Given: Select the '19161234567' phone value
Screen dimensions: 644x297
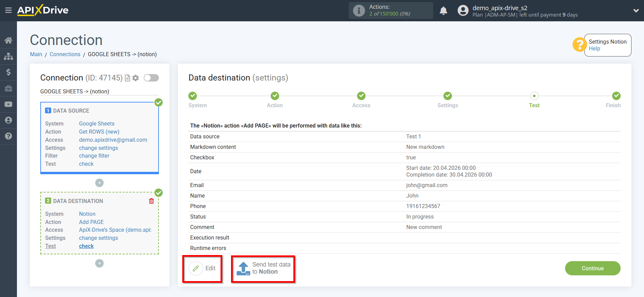Looking at the screenshot, I should tap(423, 206).
